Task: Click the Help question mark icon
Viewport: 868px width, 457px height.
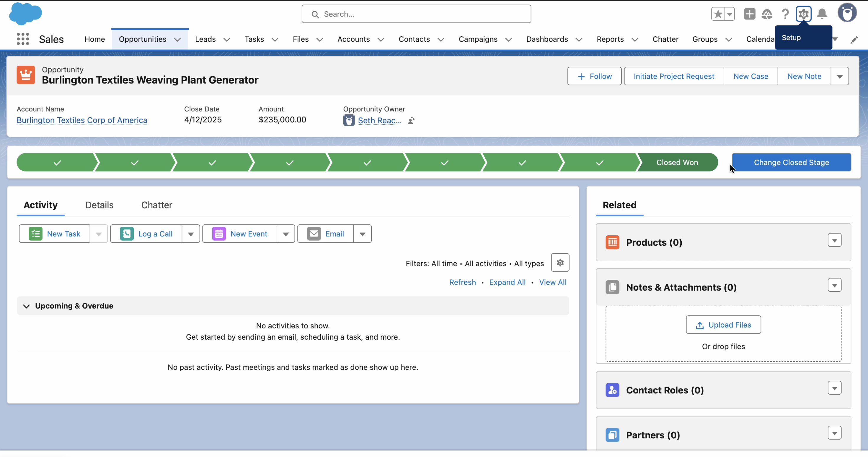Action: tap(785, 14)
